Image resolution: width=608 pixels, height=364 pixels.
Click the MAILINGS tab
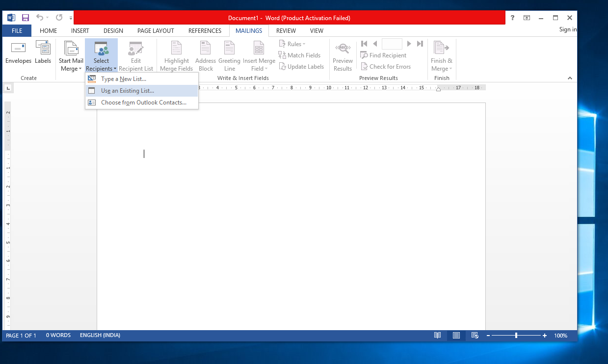[249, 30]
